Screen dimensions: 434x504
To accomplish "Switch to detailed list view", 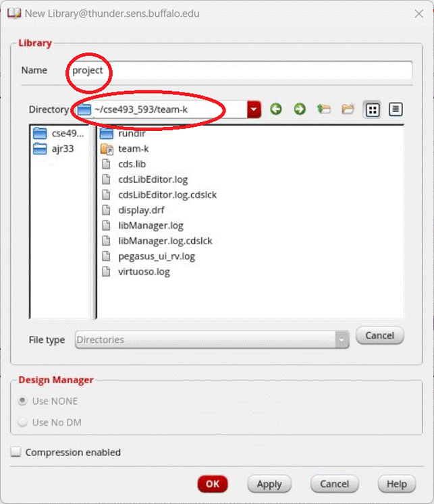I will [396, 109].
